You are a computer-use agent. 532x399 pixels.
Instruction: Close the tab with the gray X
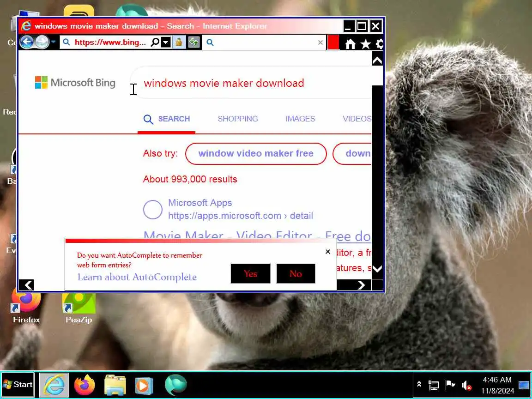(x=320, y=42)
